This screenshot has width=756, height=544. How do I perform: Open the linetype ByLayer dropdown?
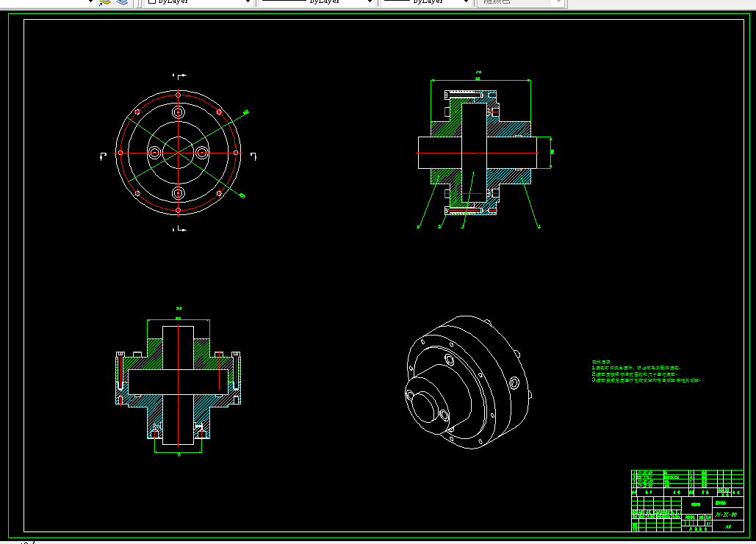[x=317, y=2]
